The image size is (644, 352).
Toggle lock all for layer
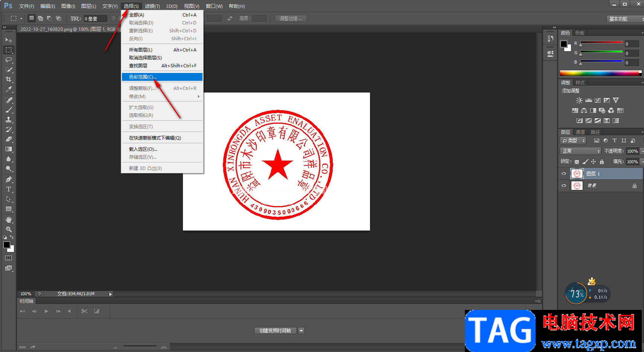pyautogui.click(x=602, y=162)
